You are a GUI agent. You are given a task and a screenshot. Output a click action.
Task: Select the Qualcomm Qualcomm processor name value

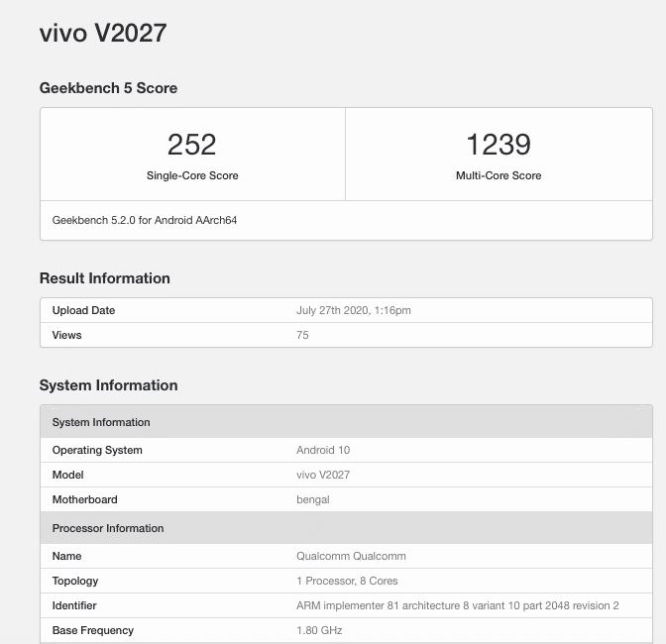click(351, 556)
